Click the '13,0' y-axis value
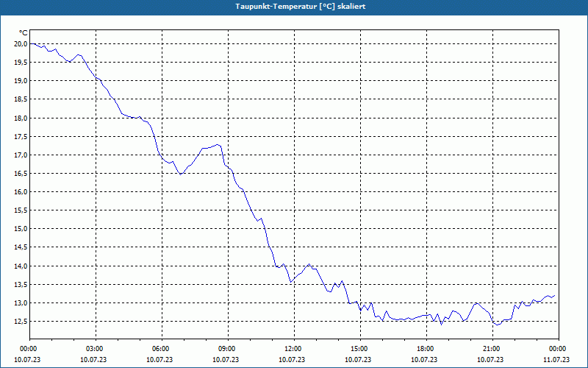Viewport: 588px width, 368px height. [x=21, y=303]
